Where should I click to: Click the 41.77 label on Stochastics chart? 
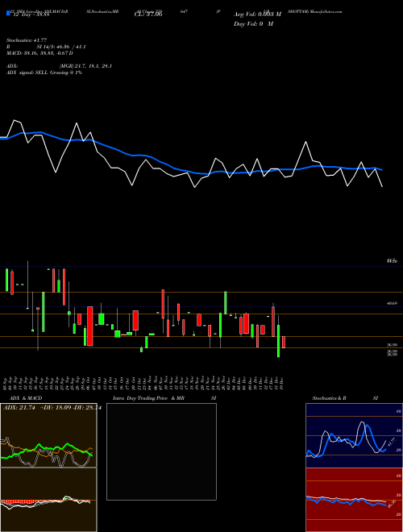392,443
